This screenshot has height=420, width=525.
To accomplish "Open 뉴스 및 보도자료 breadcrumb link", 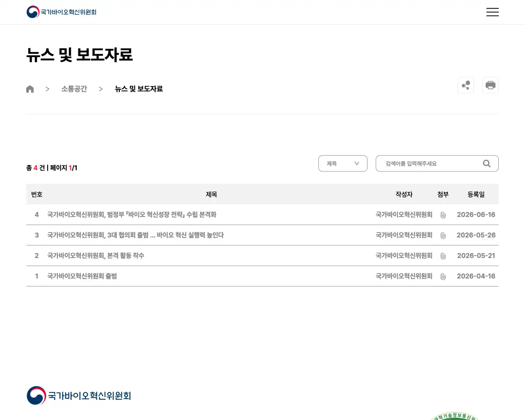I will click(139, 89).
